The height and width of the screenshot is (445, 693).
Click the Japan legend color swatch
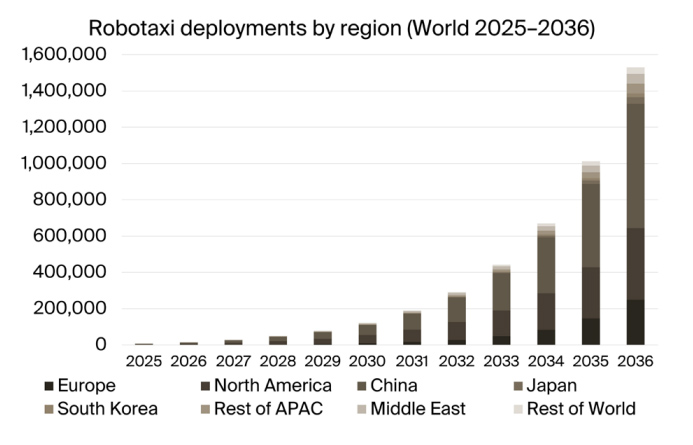tap(518, 386)
